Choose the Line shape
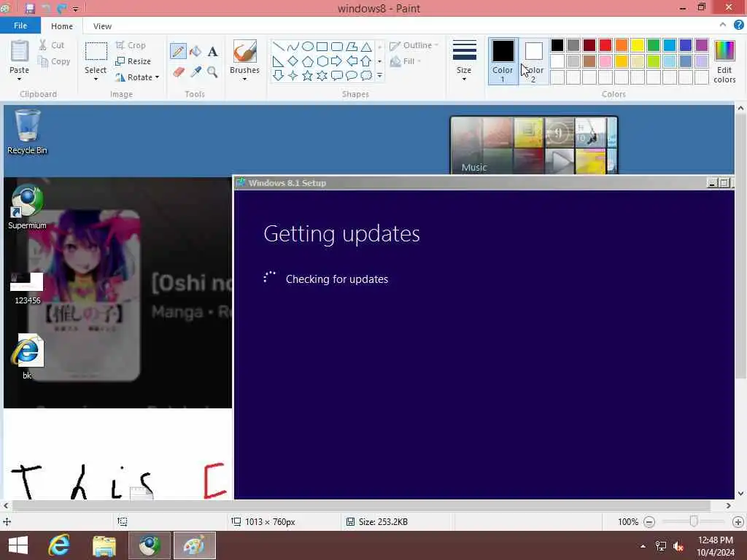 (x=278, y=46)
